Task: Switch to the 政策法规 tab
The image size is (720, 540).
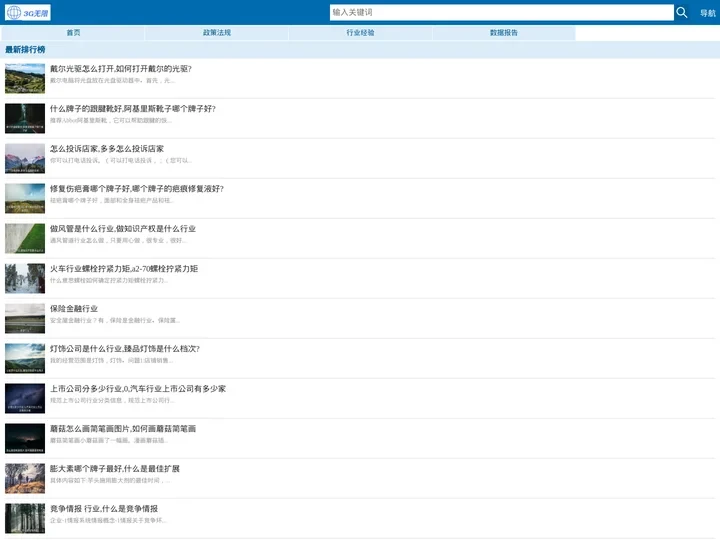Action: pyautogui.click(x=217, y=33)
